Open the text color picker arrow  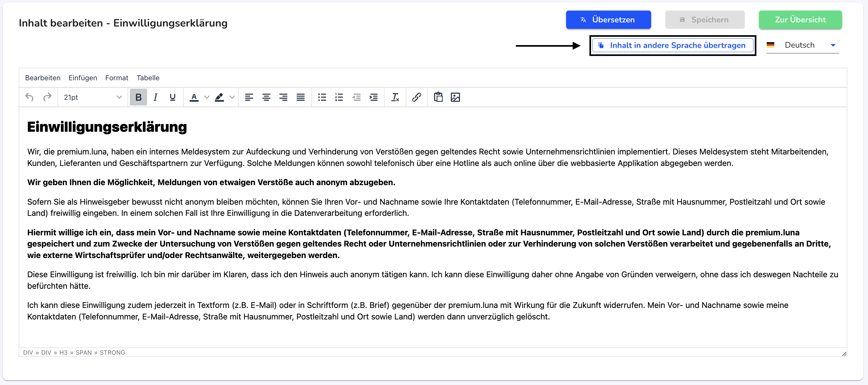(207, 97)
